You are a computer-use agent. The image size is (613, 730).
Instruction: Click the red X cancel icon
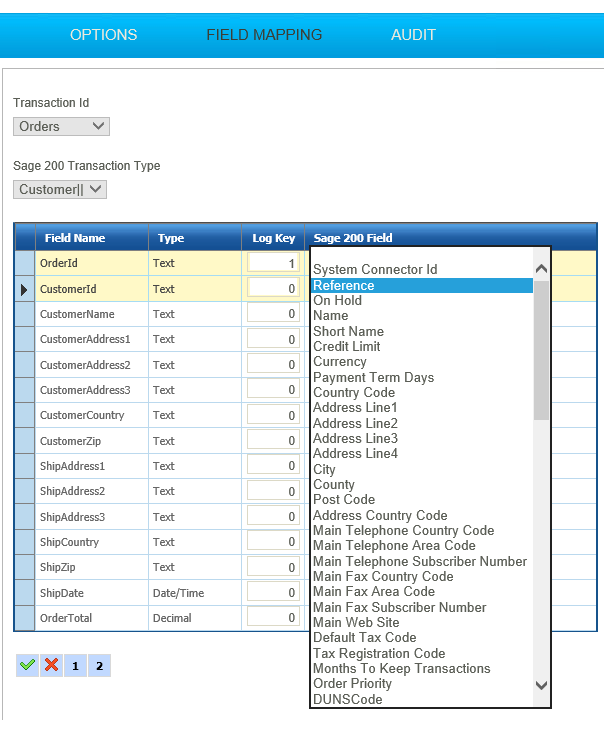(51, 666)
